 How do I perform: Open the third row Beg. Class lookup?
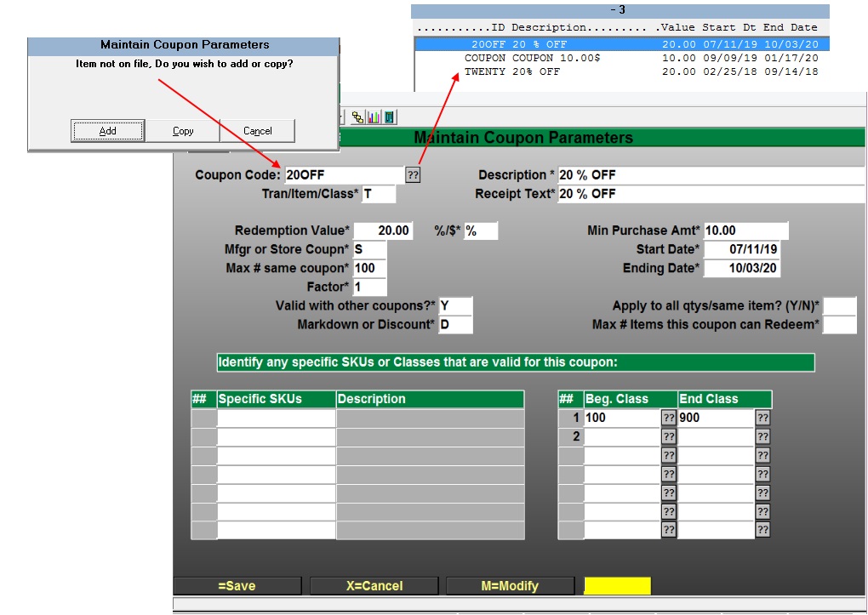coord(669,456)
